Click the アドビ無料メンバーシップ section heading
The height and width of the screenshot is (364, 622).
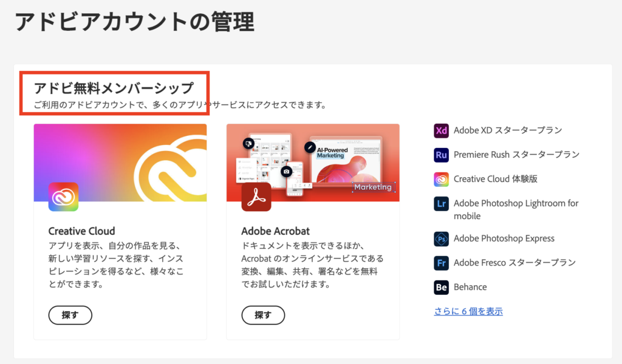click(114, 88)
